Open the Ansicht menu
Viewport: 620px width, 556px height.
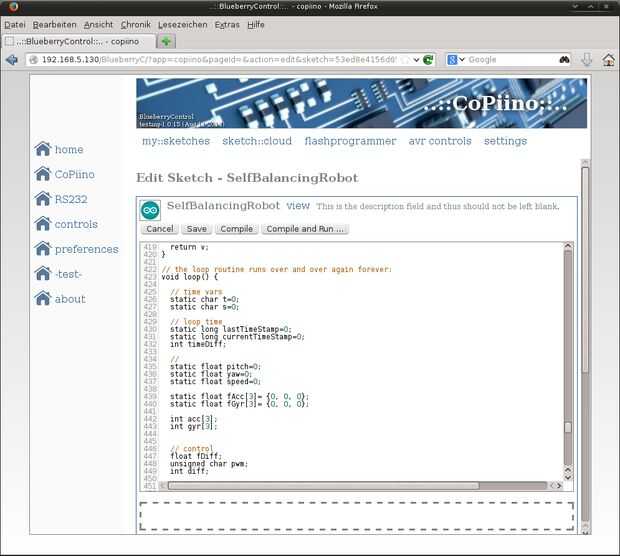coord(98,25)
